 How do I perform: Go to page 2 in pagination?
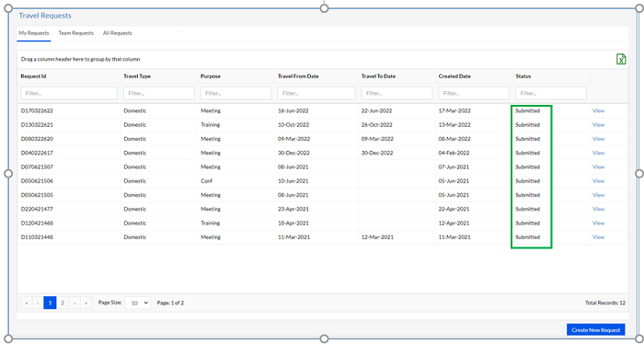tap(63, 303)
